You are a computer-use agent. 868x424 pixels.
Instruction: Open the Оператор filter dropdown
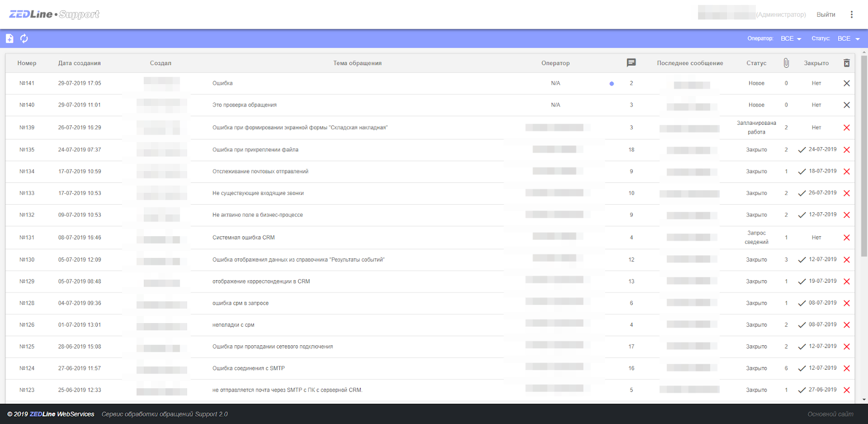click(791, 39)
